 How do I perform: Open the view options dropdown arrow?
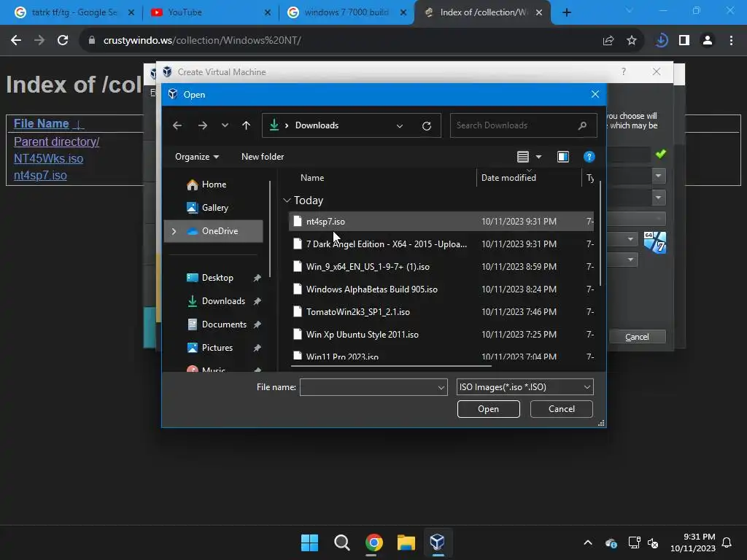click(x=539, y=157)
